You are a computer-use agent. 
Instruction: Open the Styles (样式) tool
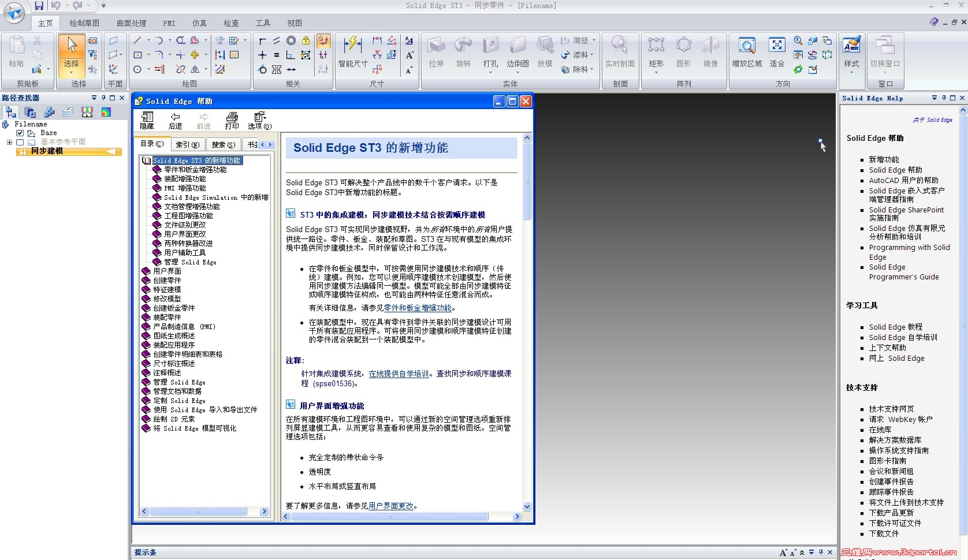pos(851,52)
